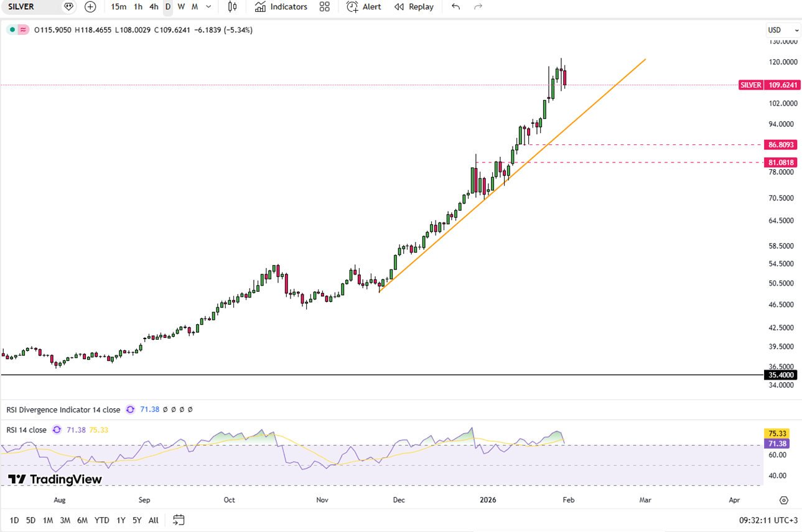Open chart settings gear near time axis
Screen dimensions: 802x532
point(783,500)
